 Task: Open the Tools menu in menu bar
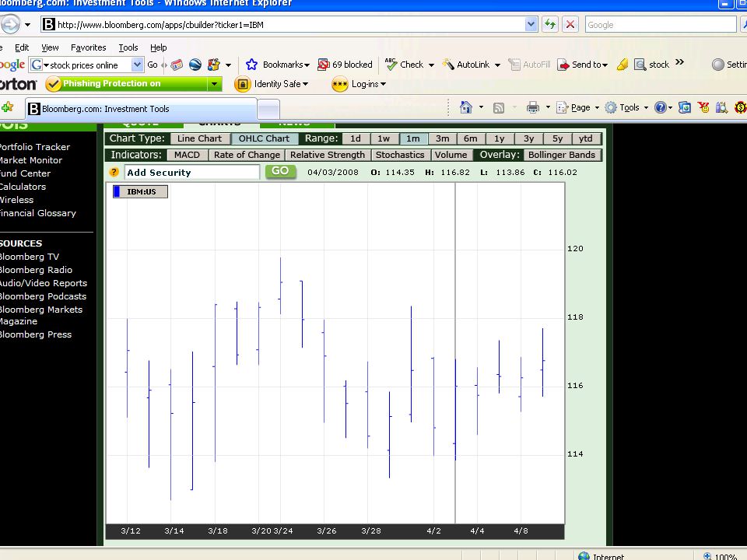pyautogui.click(x=128, y=47)
